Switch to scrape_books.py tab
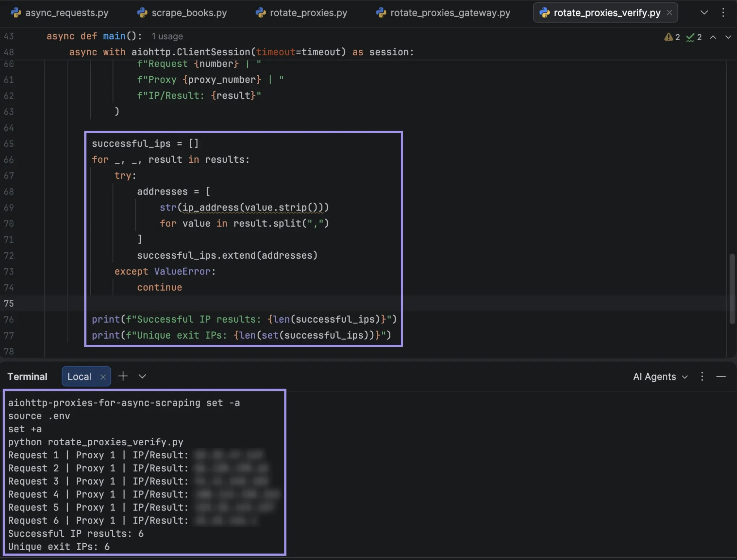 coord(182,13)
